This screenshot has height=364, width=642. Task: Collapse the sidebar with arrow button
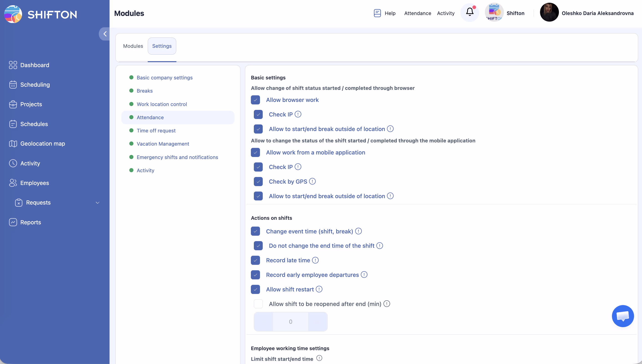coord(105,34)
